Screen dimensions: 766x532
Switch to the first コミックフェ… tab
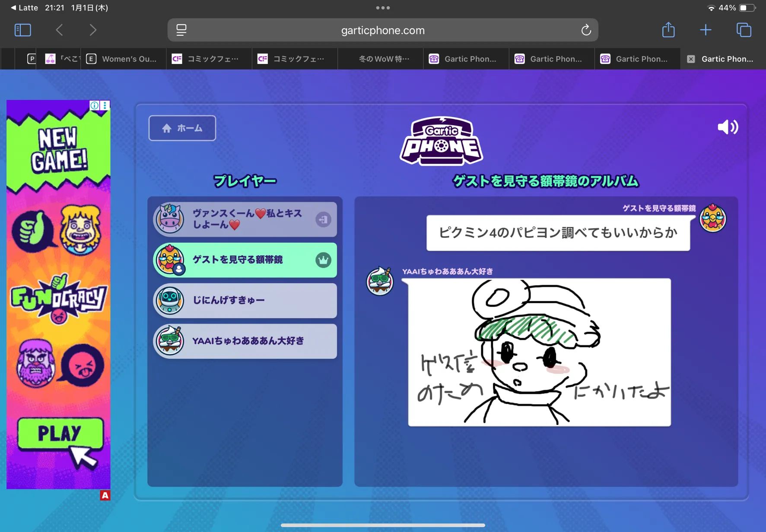[209, 59]
